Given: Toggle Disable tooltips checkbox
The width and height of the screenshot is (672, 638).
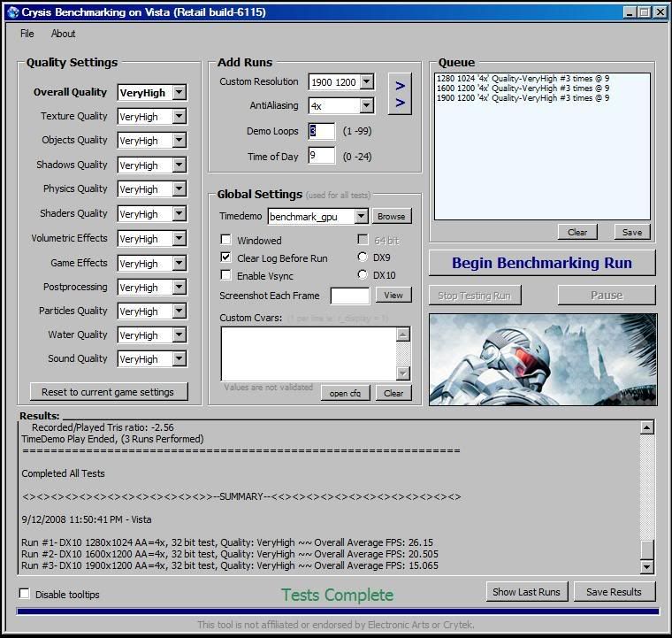Looking at the screenshot, I should pyautogui.click(x=25, y=594).
